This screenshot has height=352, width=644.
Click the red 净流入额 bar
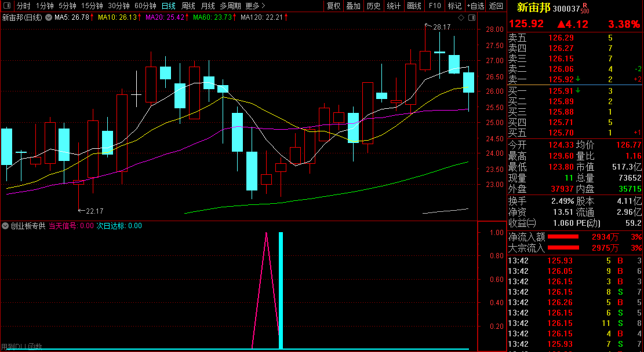click(563, 237)
